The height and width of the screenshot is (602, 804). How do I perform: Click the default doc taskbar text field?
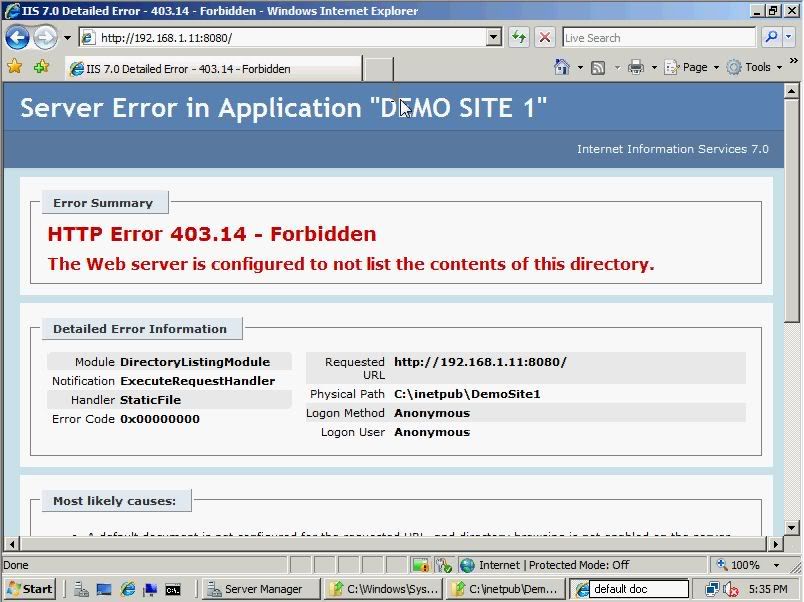click(x=638, y=589)
